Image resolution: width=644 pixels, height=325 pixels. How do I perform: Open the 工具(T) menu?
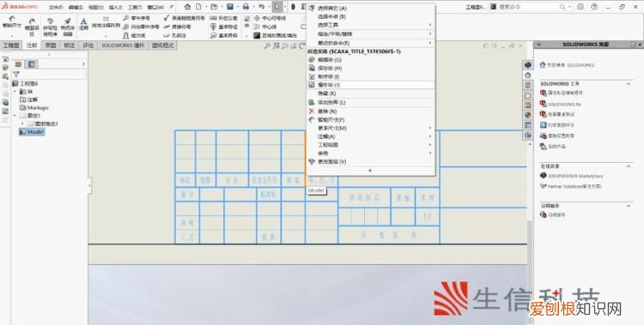[135, 8]
